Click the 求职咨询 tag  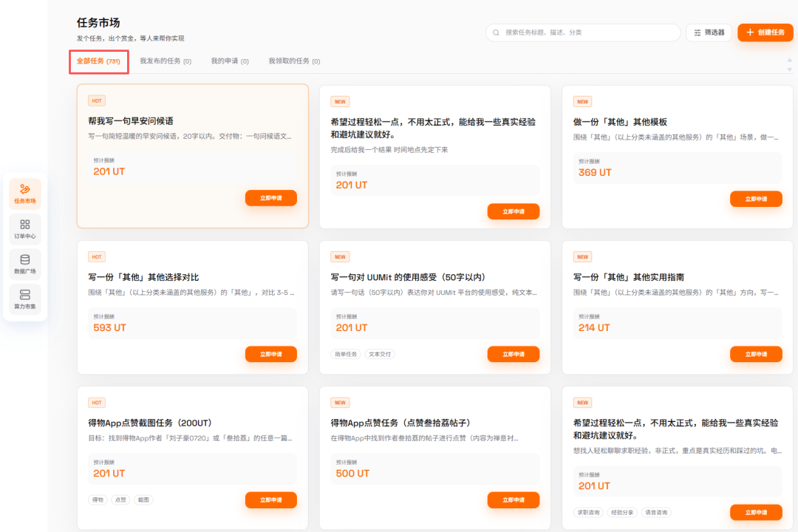tap(588, 513)
